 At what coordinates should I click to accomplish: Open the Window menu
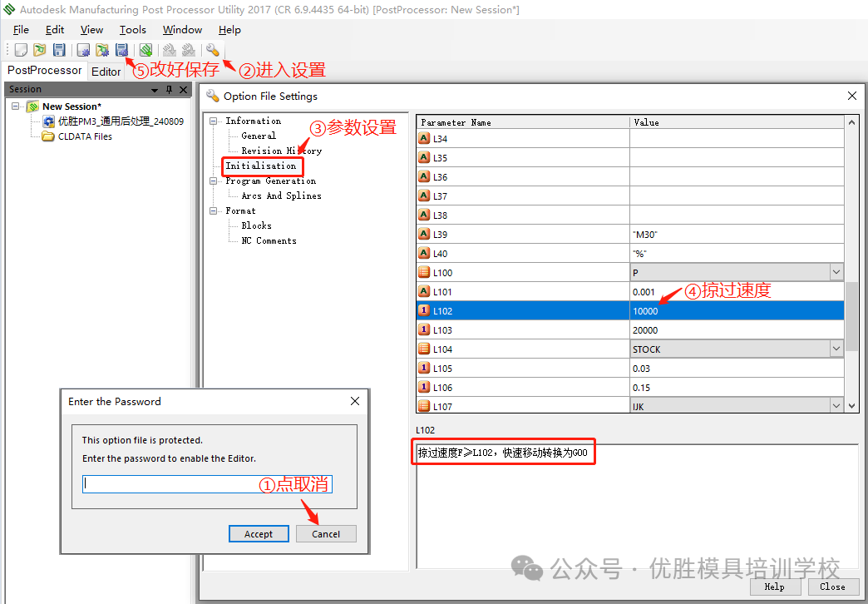182,30
